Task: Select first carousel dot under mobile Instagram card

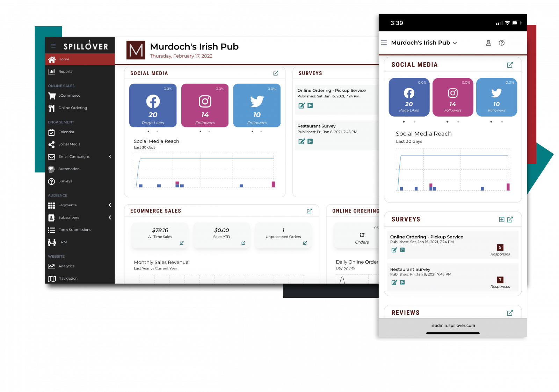Action: [x=447, y=122]
